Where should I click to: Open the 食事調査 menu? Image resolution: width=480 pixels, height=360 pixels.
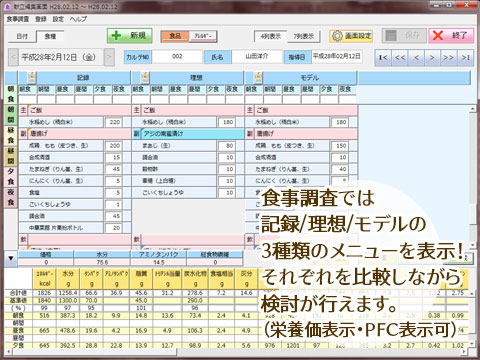[x=18, y=19]
